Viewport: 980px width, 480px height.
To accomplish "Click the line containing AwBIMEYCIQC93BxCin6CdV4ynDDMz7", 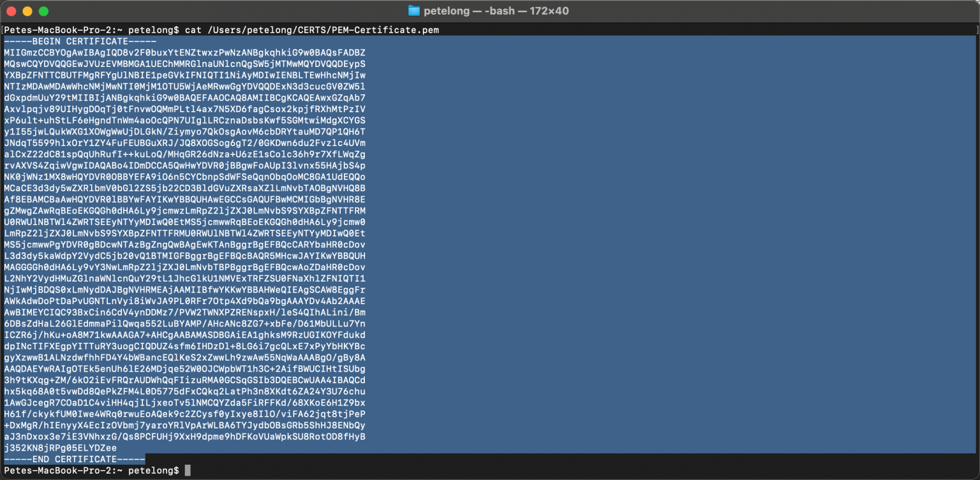I will point(185,312).
